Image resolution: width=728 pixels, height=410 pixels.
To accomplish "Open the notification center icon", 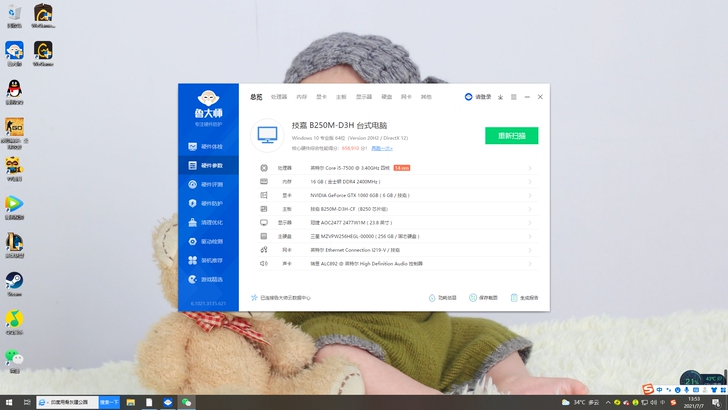I will [717, 402].
